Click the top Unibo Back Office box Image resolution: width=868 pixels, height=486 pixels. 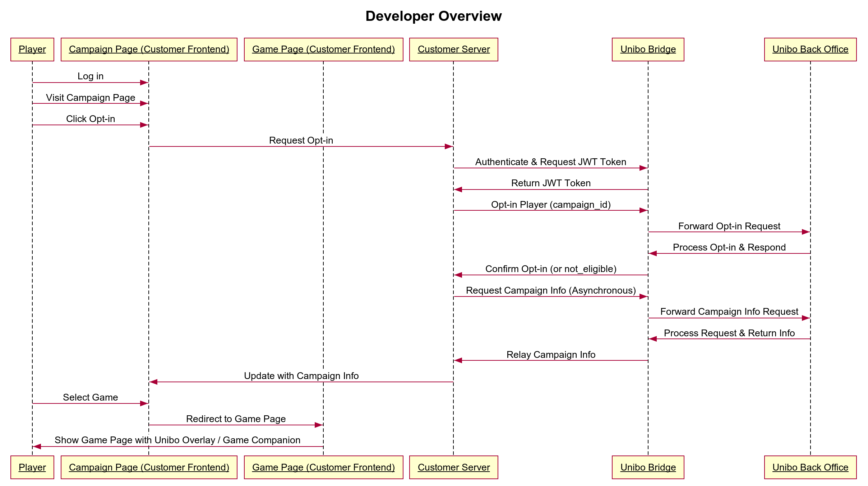[810, 50]
